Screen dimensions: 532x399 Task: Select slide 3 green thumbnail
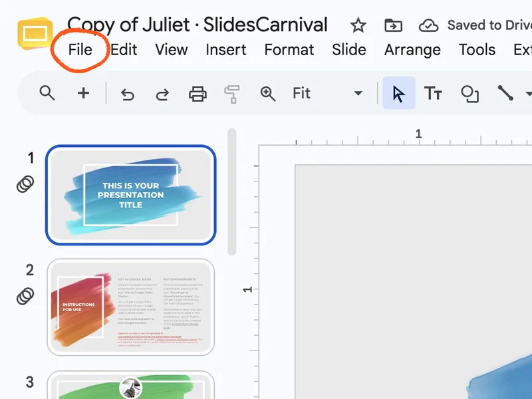pyautogui.click(x=130, y=385)
